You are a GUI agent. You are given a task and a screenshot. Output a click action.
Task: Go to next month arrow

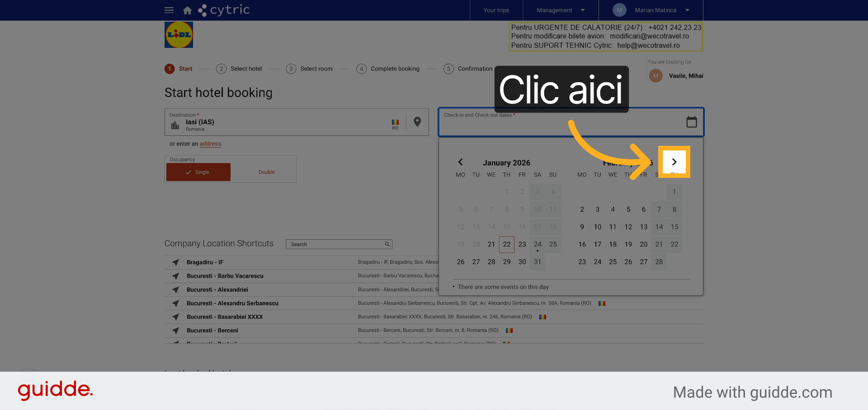(x=674, y=162)
